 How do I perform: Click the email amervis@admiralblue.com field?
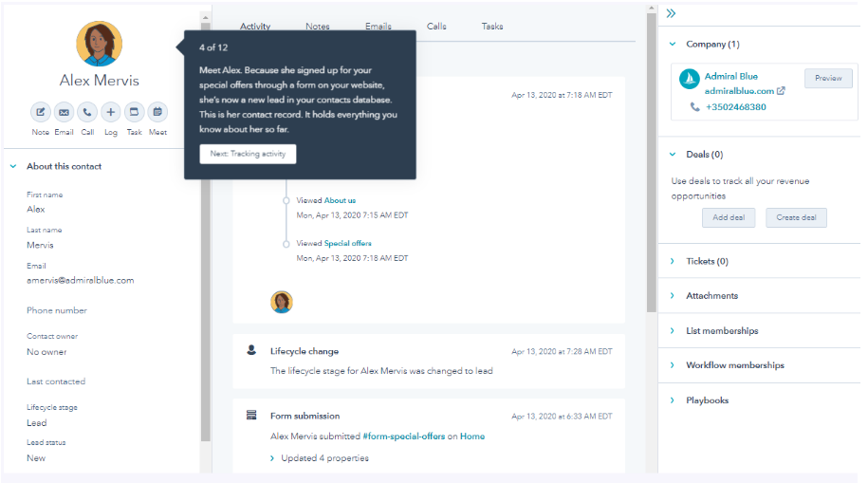[x=81, y=280]
